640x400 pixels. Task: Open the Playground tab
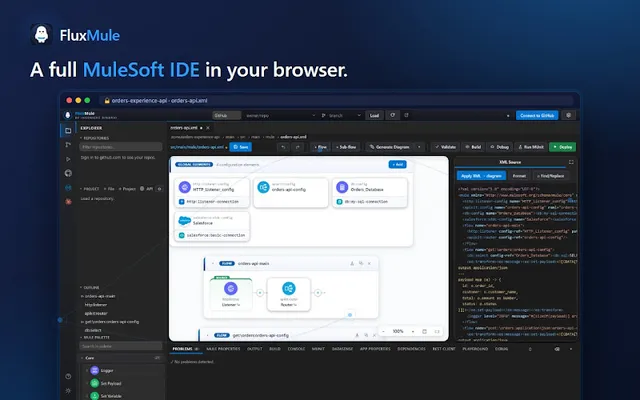[x=475, y=349]
